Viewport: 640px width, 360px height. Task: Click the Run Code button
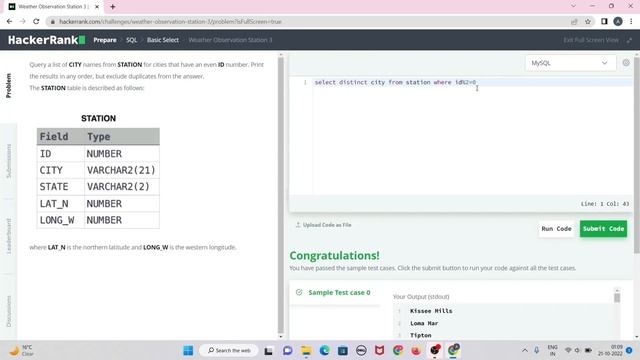click(x=556, y=229)
